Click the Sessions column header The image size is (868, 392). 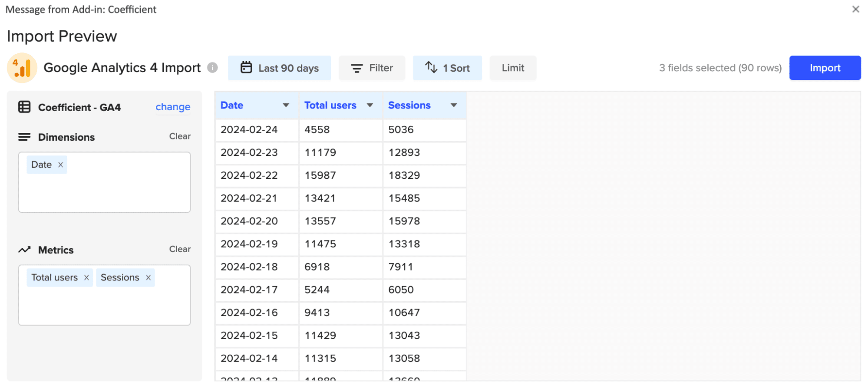424,105
